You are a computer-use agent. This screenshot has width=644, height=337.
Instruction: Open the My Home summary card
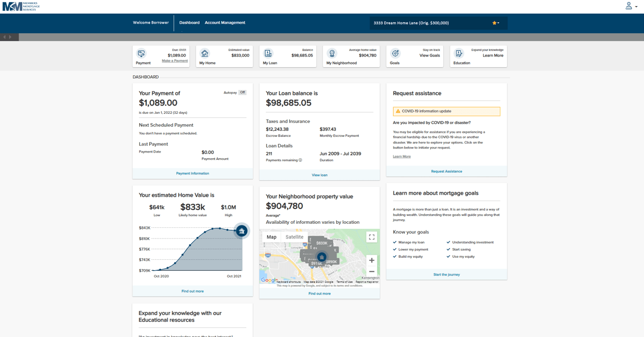(x=224, y=56)
